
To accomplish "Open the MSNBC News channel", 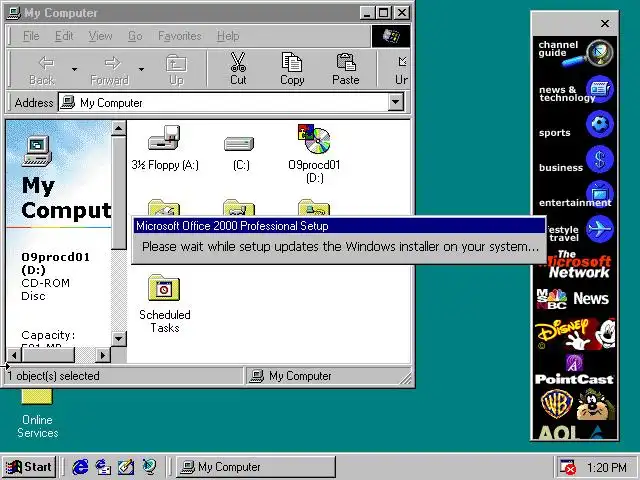I will tap(575, 299).
